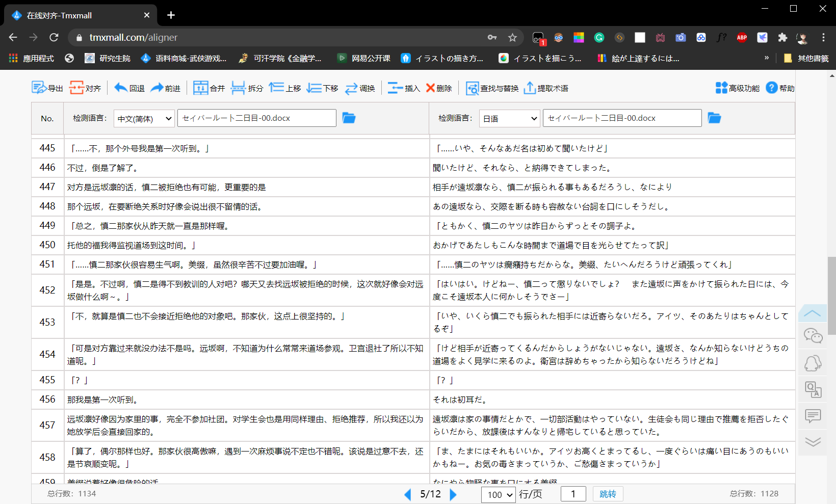This screenshot has width=836, height=504.
Task: Go back to the previous page
Action: pos(13,37)
